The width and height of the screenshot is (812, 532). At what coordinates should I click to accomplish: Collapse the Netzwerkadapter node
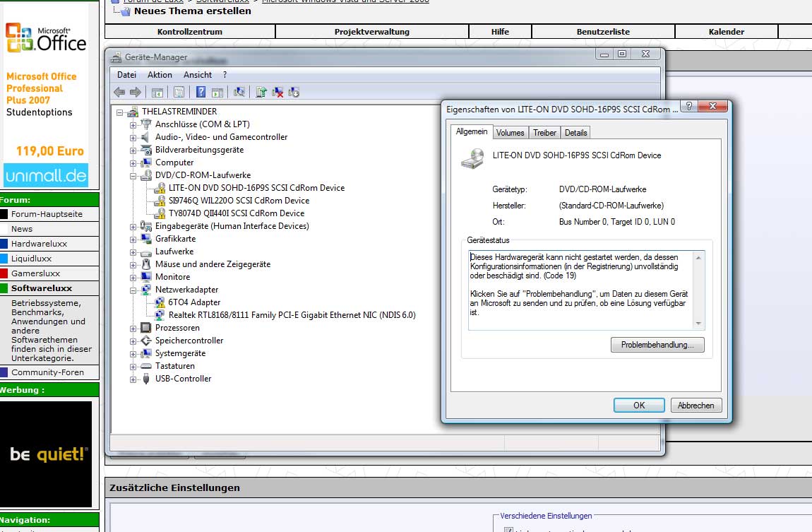click(x=133, y=290)
